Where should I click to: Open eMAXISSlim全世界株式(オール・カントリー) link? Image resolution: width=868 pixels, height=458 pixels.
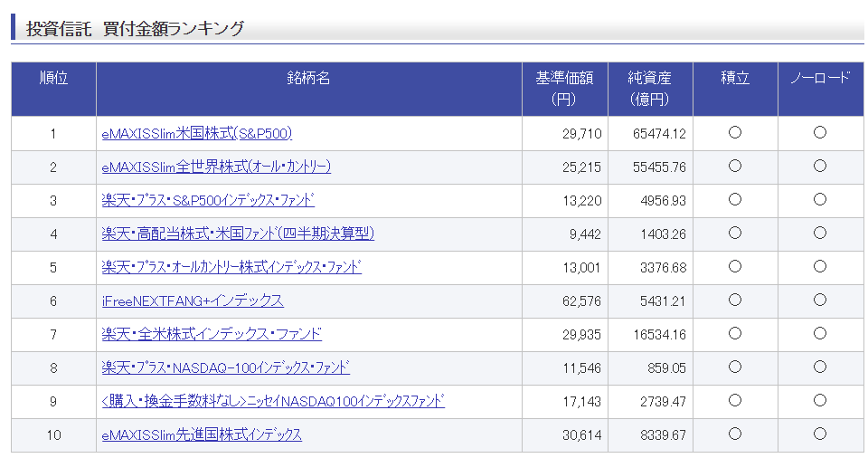(216, 167)
